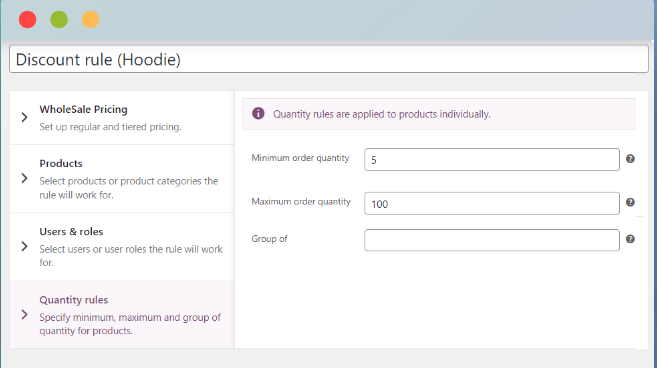Switch to the Products tab

[x=122, y=179]
